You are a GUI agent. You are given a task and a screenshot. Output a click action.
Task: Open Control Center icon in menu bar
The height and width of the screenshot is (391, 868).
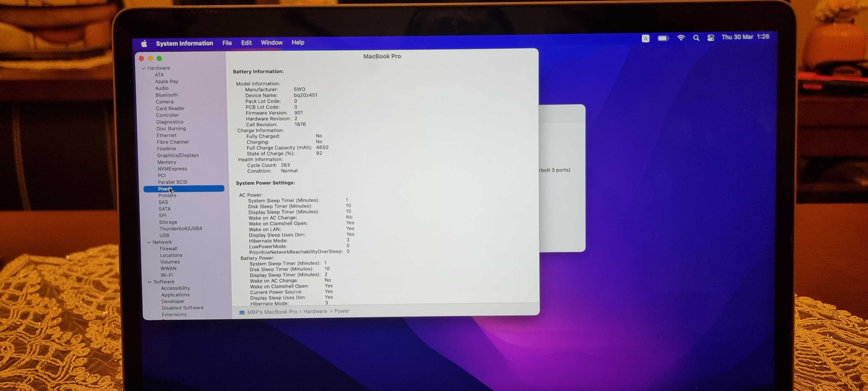point(711,38)
